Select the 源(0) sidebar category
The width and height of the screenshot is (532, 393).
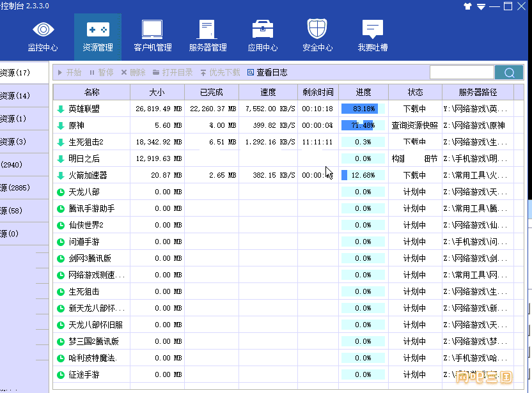coord(24,234)
